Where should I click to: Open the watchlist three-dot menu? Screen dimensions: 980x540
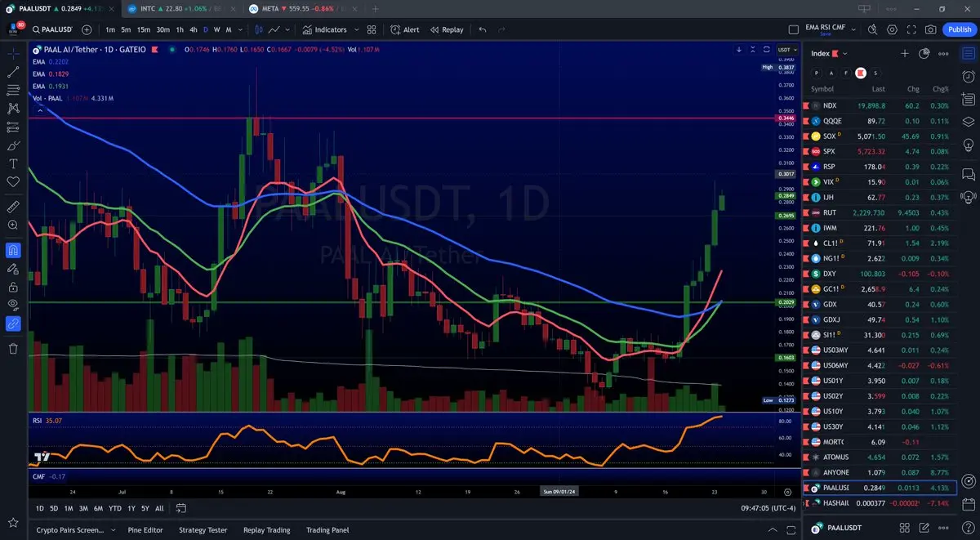tap(943, 53)
